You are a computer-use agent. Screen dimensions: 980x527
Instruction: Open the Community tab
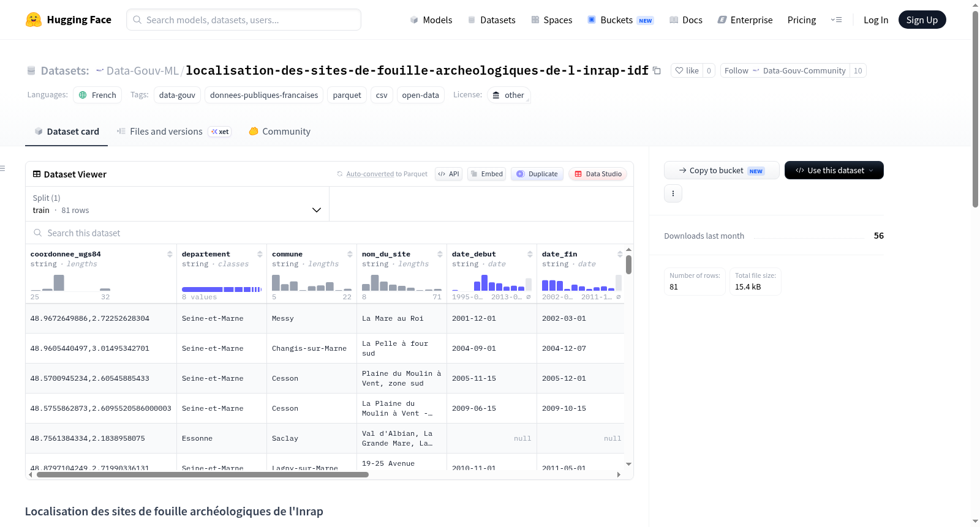pos(279,132)
